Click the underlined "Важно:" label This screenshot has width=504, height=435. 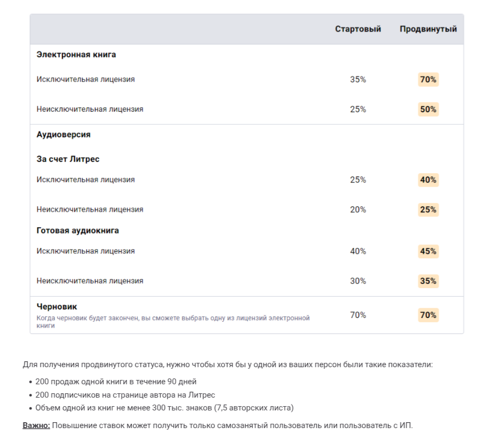point(36,426)
